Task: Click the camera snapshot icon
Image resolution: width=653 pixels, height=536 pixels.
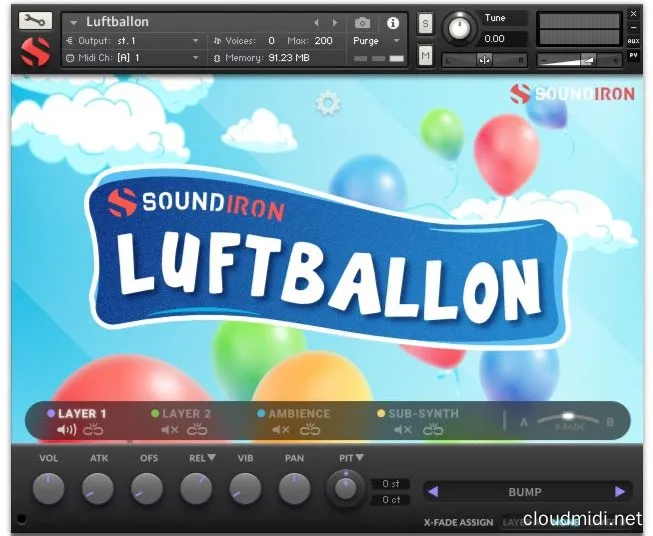Action: 362,22
